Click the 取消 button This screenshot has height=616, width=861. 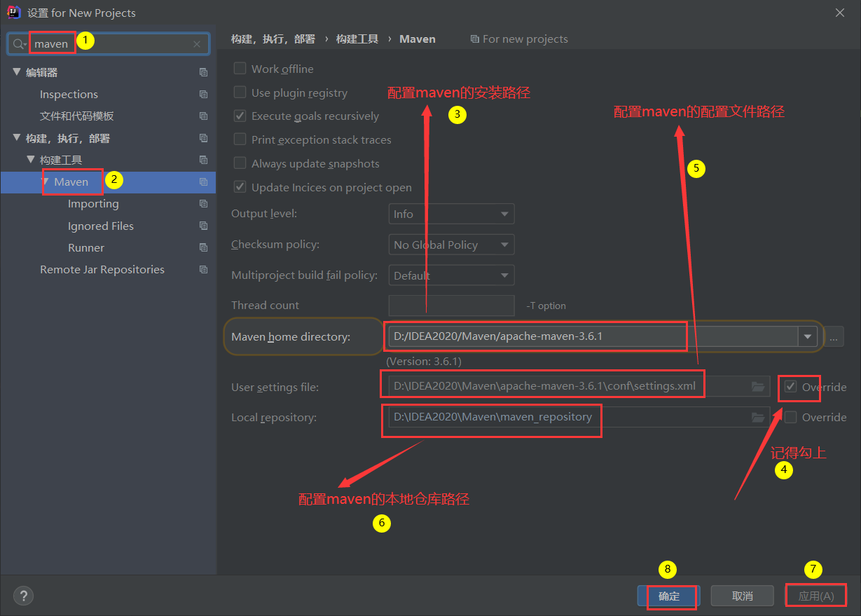743,596
